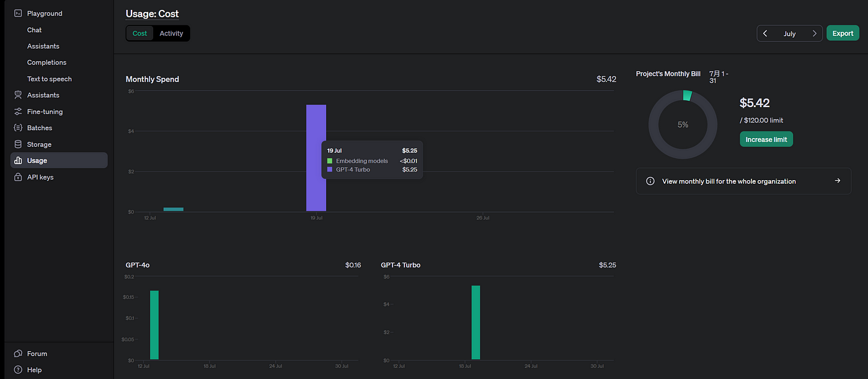Open View monthly bill for whole organization

743,181
